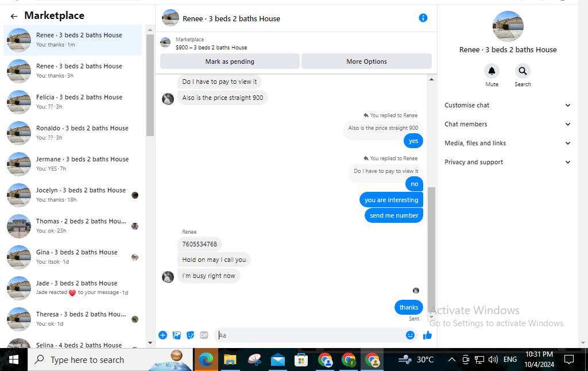This screenshot has height=371, width=588.
Task: Click the "Hold on may I call you" message
Action: [x=214, y=260]
